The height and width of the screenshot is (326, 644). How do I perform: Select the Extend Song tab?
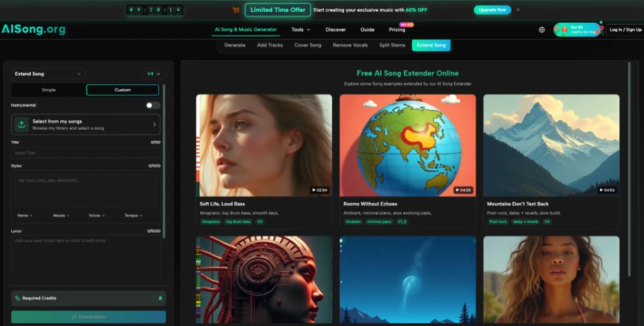(431, 45)
